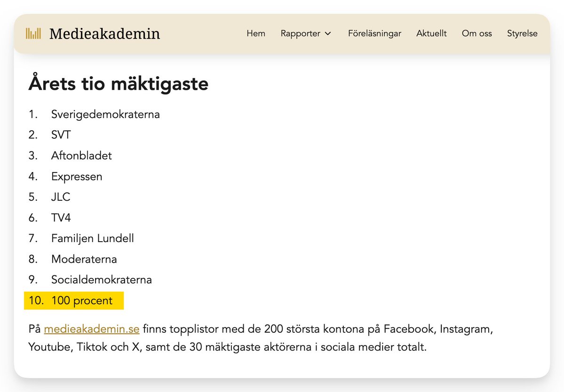Select the Aftonbladet list entry
Viewport: 564px width, 392px height.
click(x=81, y=156)
